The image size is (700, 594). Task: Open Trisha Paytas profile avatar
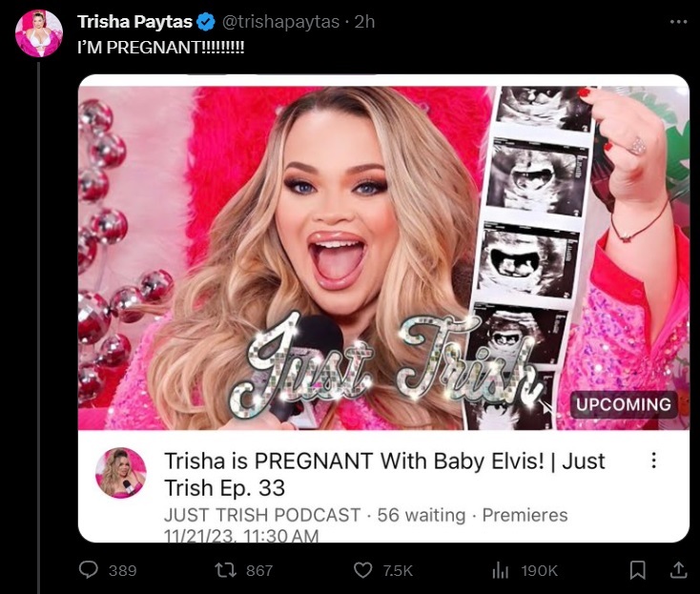pos(39,33)
